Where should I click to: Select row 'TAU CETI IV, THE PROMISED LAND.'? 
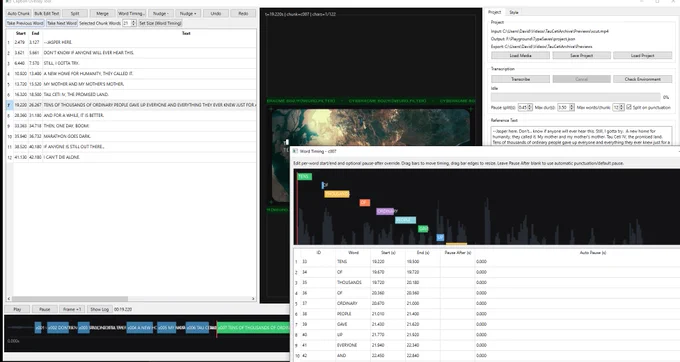coord(130,94)
